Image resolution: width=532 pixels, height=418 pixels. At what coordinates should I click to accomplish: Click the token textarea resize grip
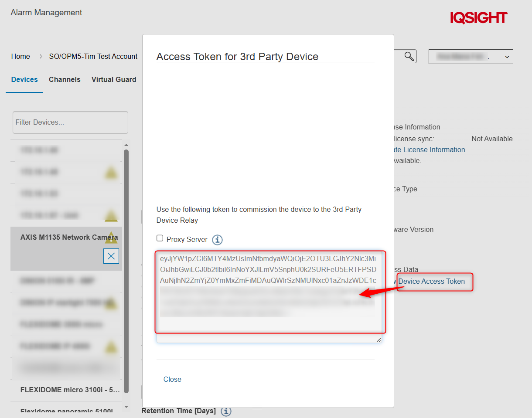(379, 340)
